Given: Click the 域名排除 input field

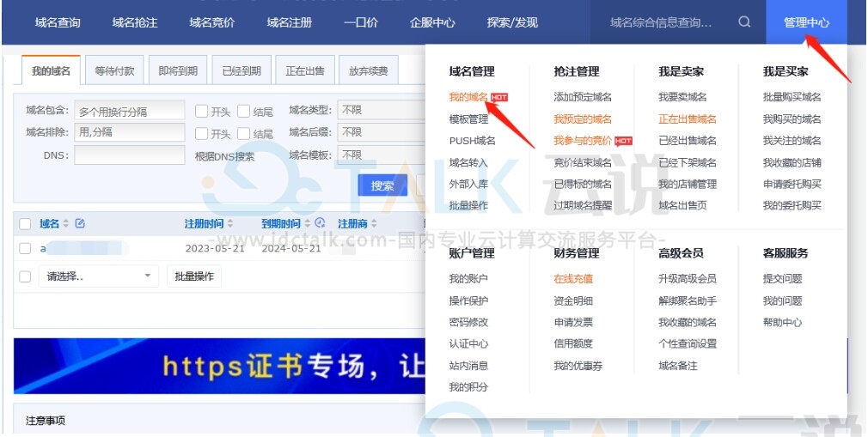Looking at the screenshot, I should (130, 132).
